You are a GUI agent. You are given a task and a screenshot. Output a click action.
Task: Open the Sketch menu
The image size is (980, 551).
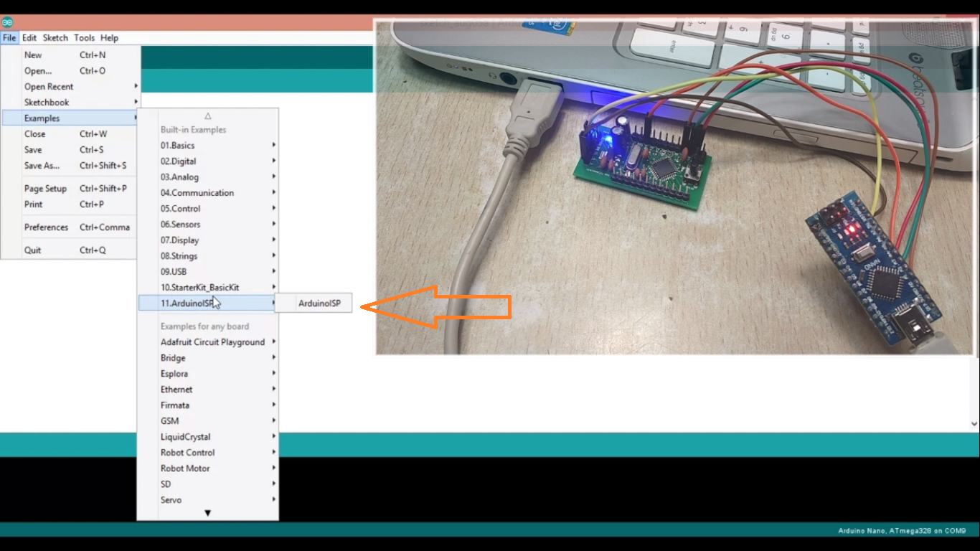[x=55, y=37]
